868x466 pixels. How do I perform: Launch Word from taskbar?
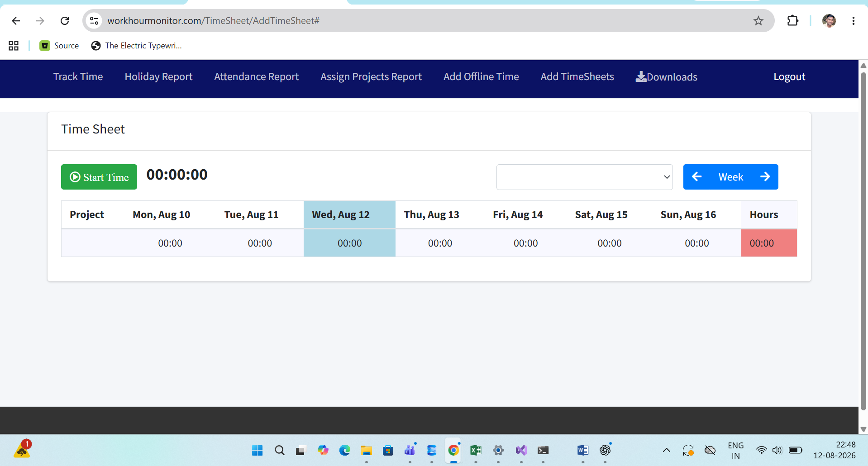coord(583,450)
